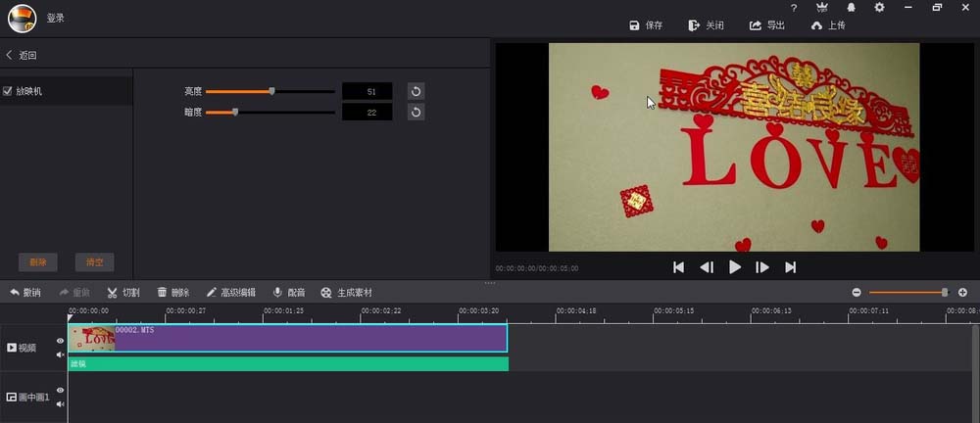Uncheck the 放映机 filter checkbox
The image size is (980, 423).
click(8, 91)
